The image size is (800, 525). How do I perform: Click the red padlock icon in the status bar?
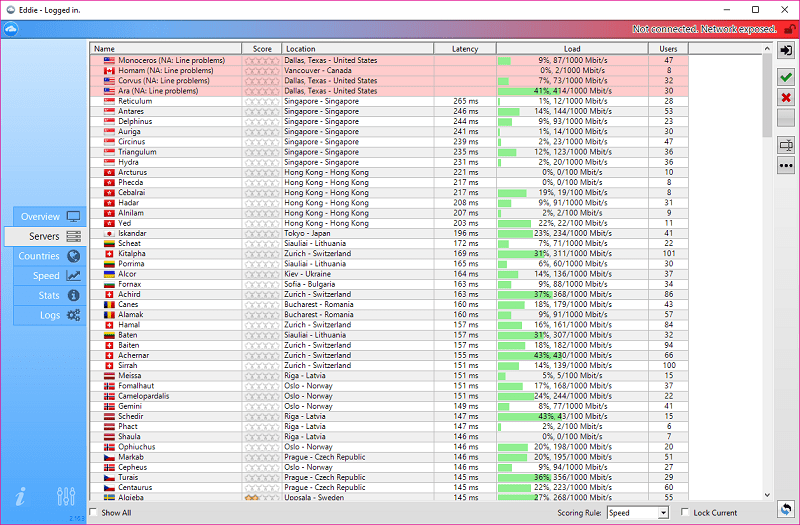[x=790, y=29]
